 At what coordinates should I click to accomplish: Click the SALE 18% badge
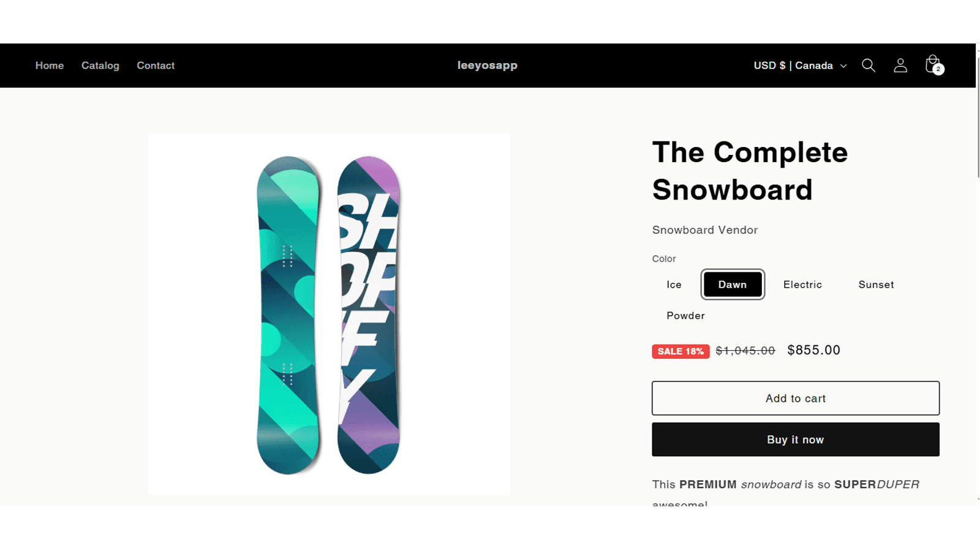(680, 351)
